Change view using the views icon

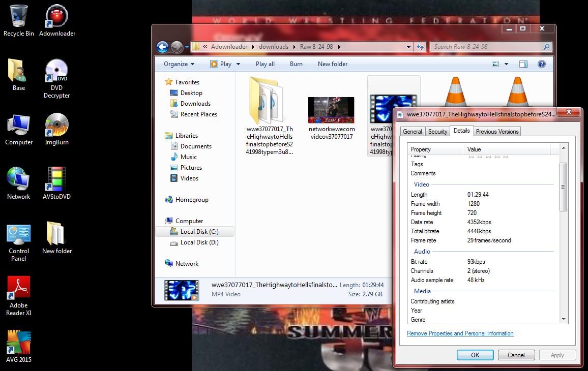point(495,64)
